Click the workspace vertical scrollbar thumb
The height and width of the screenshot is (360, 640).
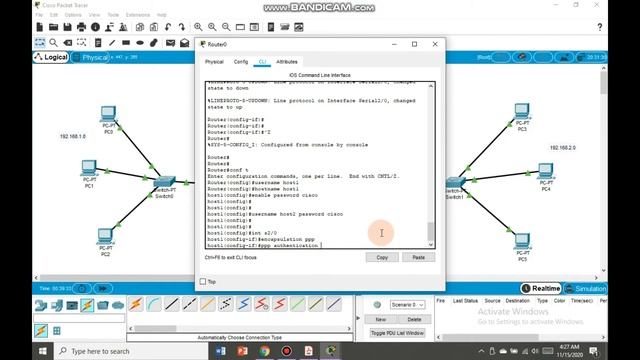point(603,82)
